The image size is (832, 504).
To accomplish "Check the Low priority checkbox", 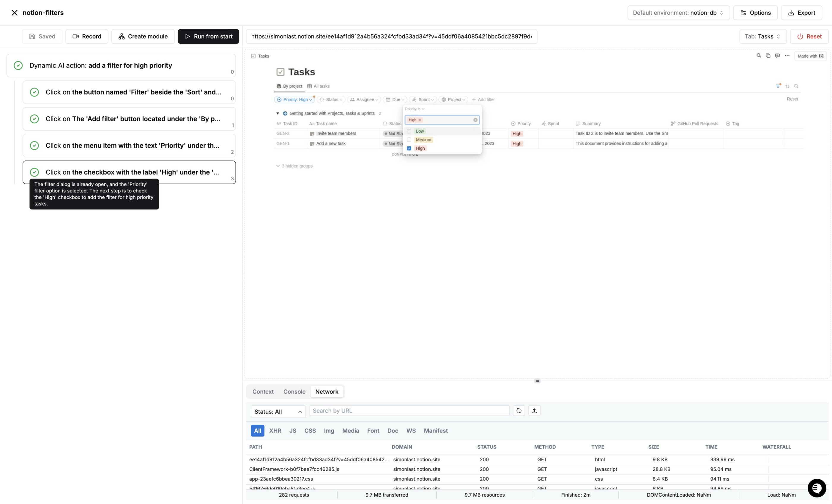I will pos(409,131).
